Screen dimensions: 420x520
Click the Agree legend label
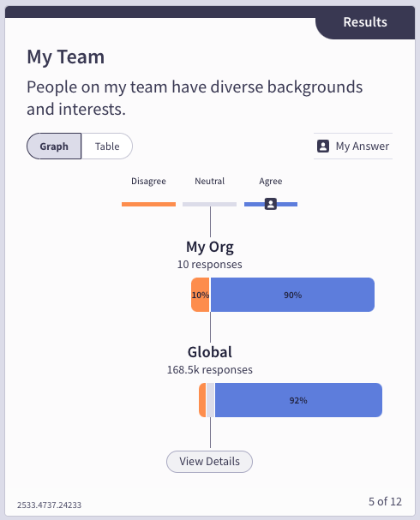(x=271, y=181)
